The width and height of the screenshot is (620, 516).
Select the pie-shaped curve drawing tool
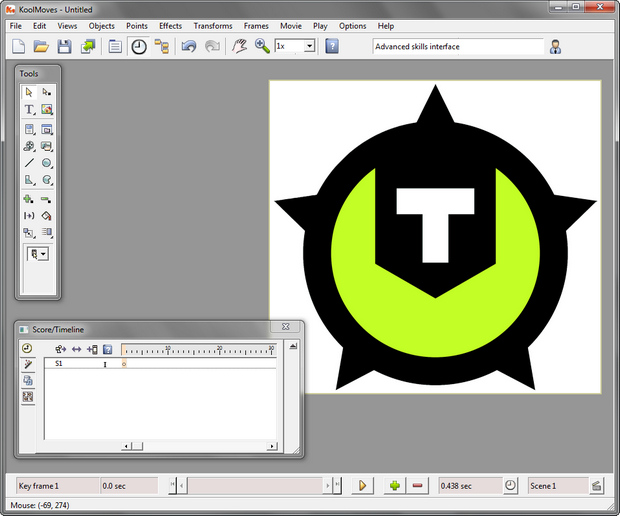pos(47,180)
